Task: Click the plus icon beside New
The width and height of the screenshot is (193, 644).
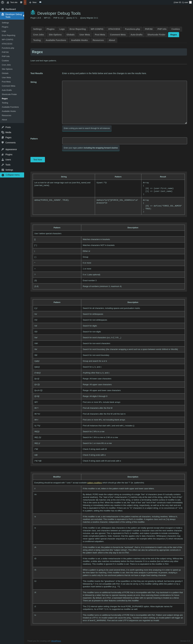Action: (x=30, y=3)
